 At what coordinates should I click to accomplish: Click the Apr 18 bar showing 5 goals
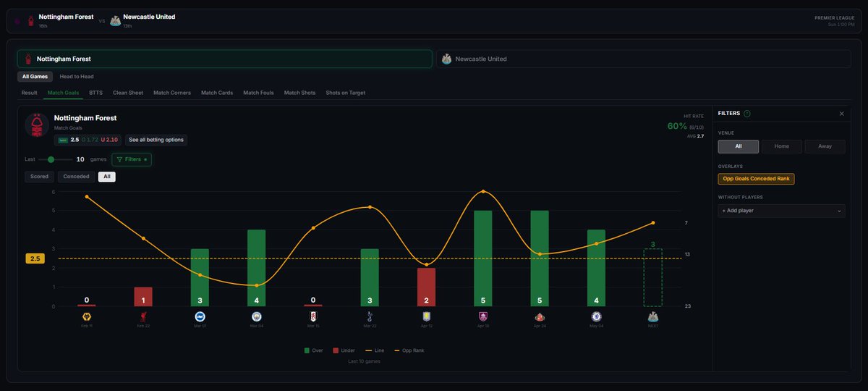[x=483, y=258]
